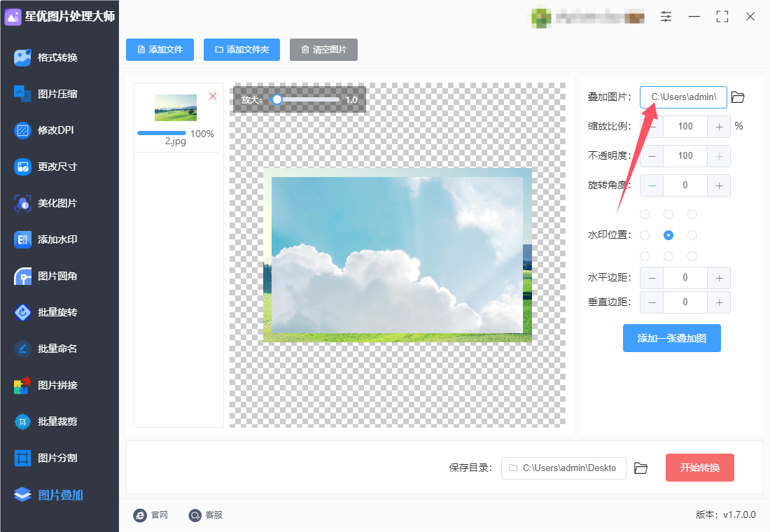Click the overlaid cloud image in preview
Screen dimensions: 770x532
tap(398, 255)
